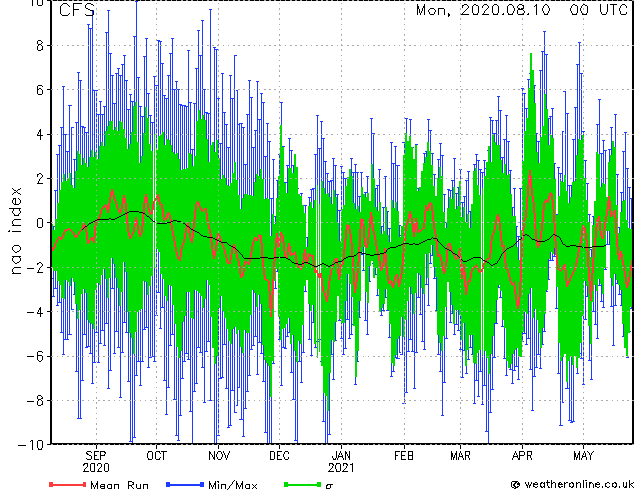Click the green sigma legend line
This screenshot has height=490, width=634.
(303, 484)
